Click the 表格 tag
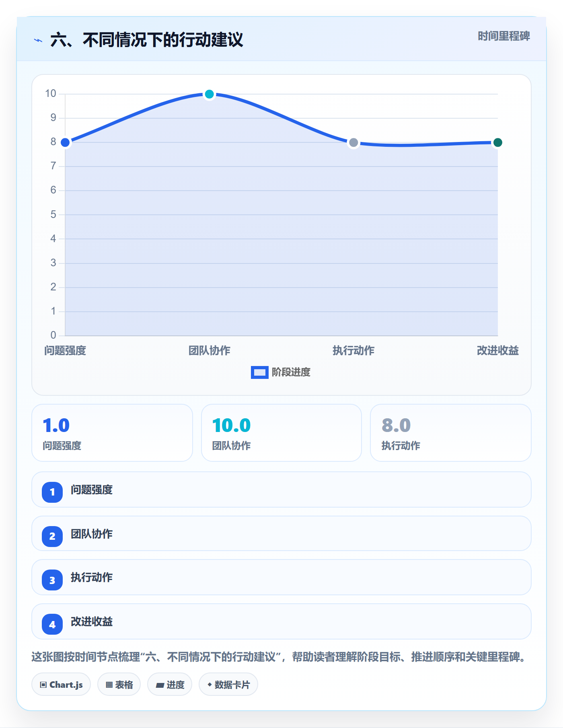 pyautogui.click(x=119, y=685)
